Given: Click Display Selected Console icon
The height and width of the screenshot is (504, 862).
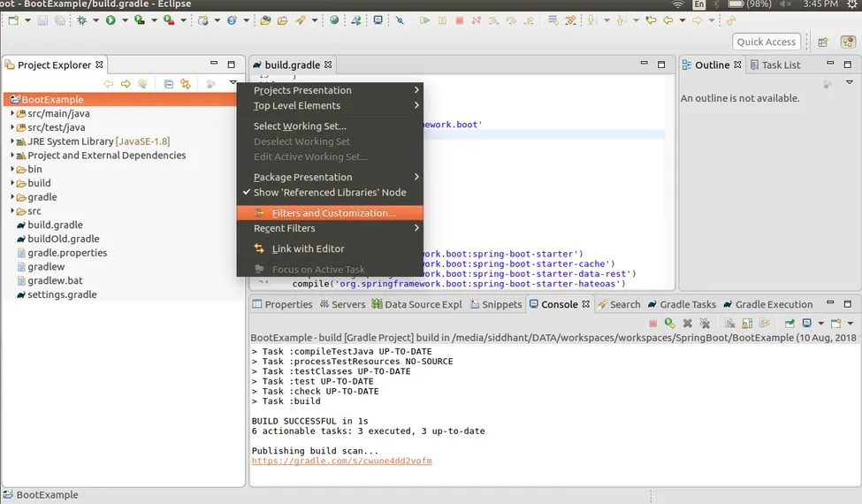Looking at the screenshot, I should point(807,323).
